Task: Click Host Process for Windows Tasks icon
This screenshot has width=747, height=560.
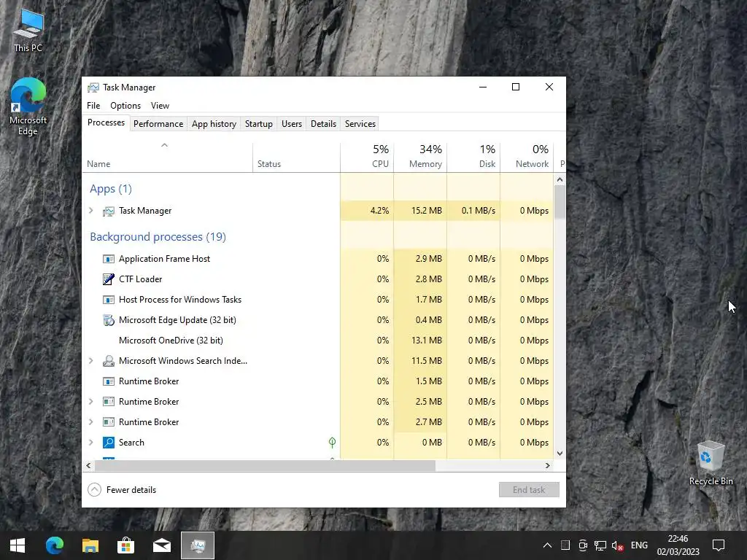Action: [x=109, y=300]
